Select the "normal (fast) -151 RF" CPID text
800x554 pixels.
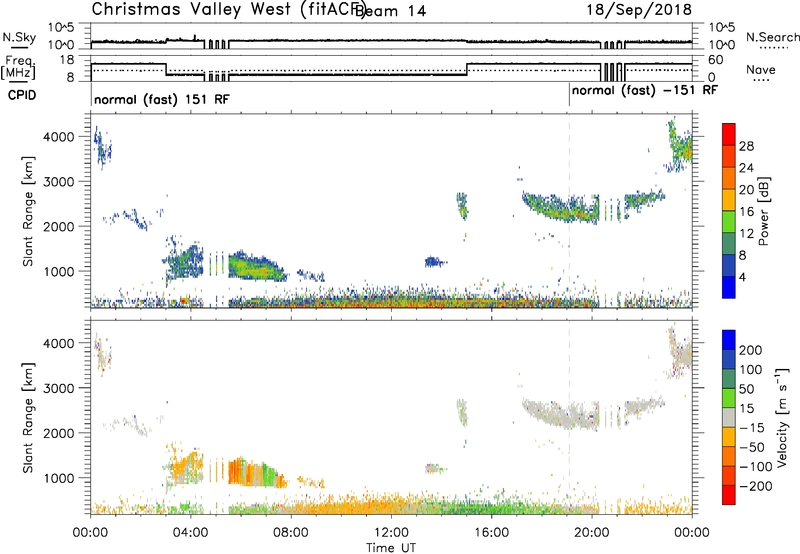coord(644,90)
